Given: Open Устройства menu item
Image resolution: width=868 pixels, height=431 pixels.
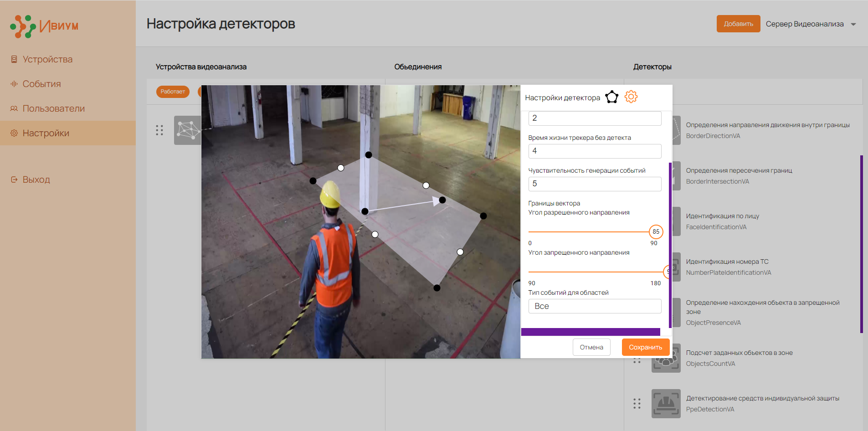Looking at the screenshot, I should [x=47, y=59].
